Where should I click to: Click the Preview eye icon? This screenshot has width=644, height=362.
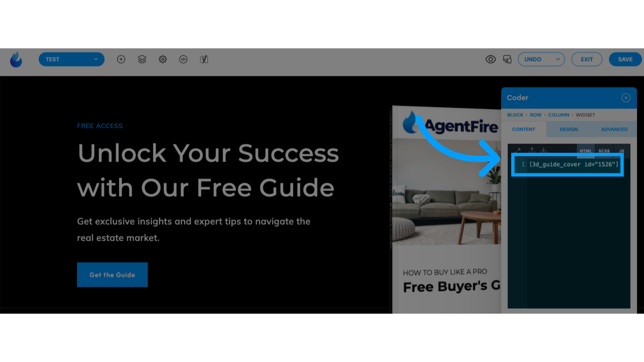coord(490,59)
